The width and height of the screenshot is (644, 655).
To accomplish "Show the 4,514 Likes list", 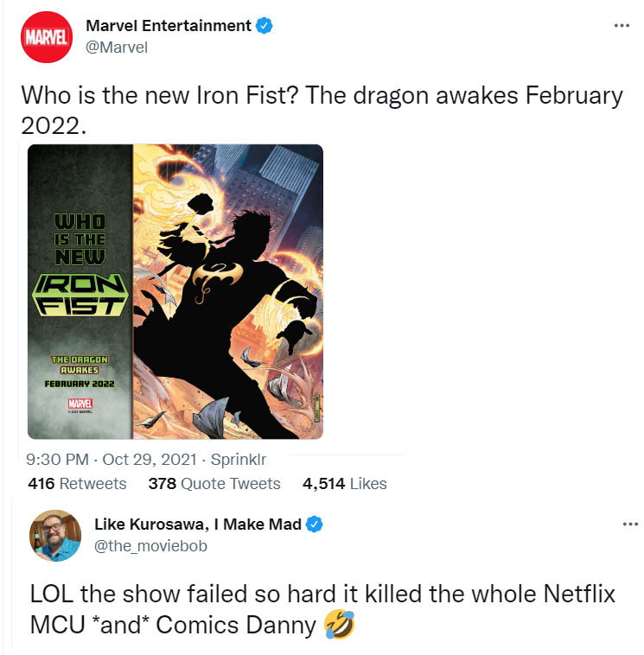I will pyautogui.click(x=345, y=483).
